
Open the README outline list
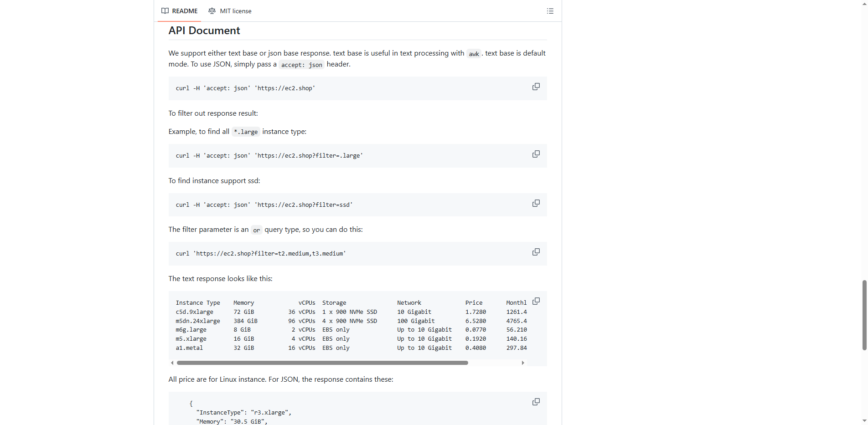(x=550, y=11)
